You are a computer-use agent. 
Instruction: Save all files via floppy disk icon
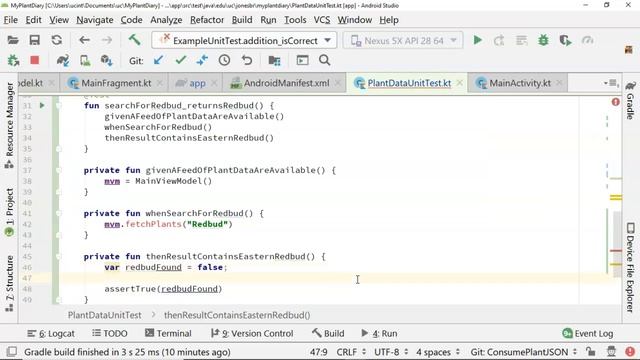35,40
